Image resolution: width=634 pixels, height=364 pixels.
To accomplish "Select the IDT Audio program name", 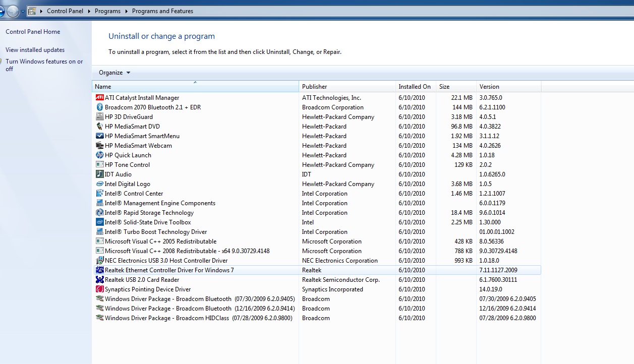I will [x=118, y=174].
